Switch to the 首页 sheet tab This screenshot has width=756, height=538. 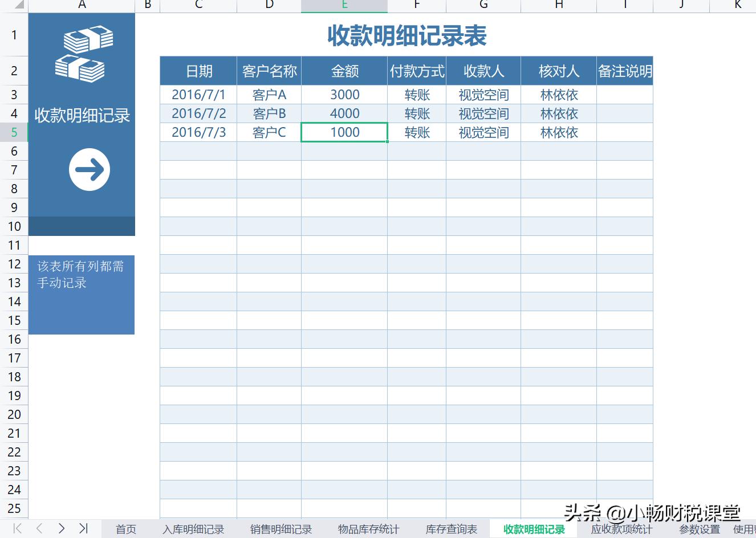(125, 529)
